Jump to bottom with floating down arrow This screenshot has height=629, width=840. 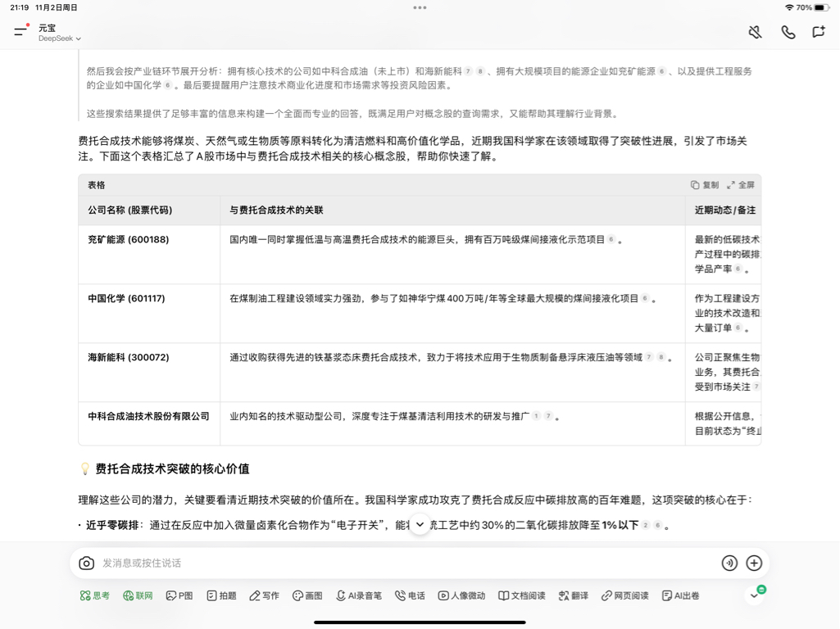(420, 525)
